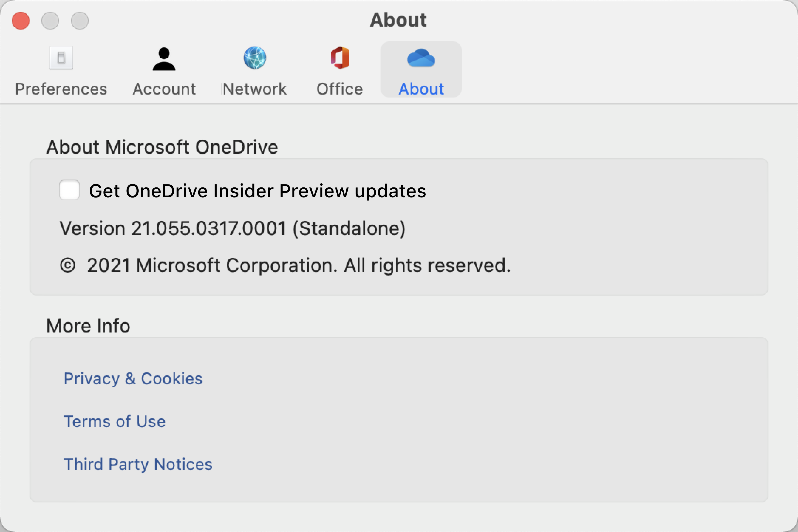Show the Office tab label
Screen dimensions: 798x532
click(340, 89)
